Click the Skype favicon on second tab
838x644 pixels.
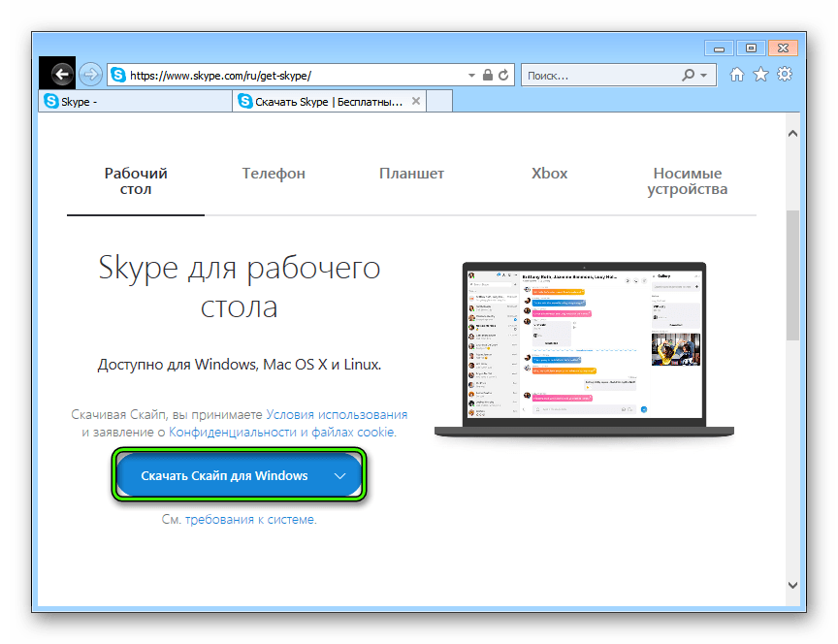(245, 101)
